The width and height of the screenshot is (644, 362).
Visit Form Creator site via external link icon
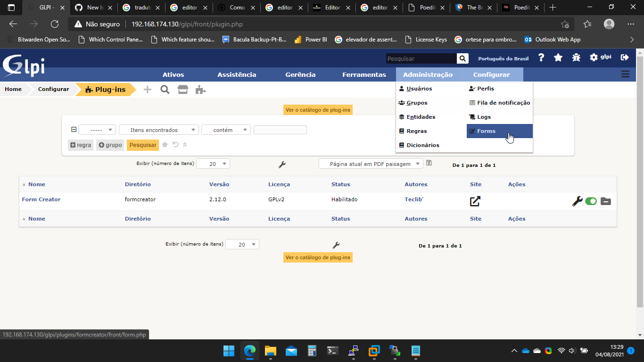(x=475, y=201)
